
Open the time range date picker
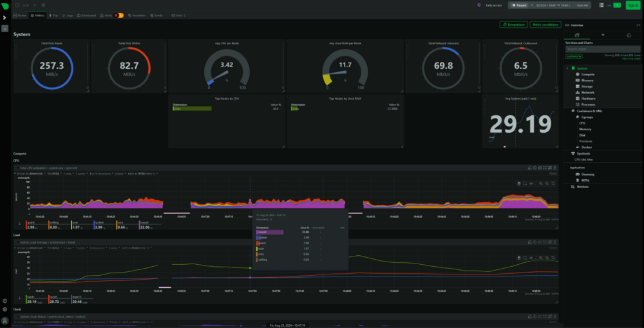click(x=553, y=5)
